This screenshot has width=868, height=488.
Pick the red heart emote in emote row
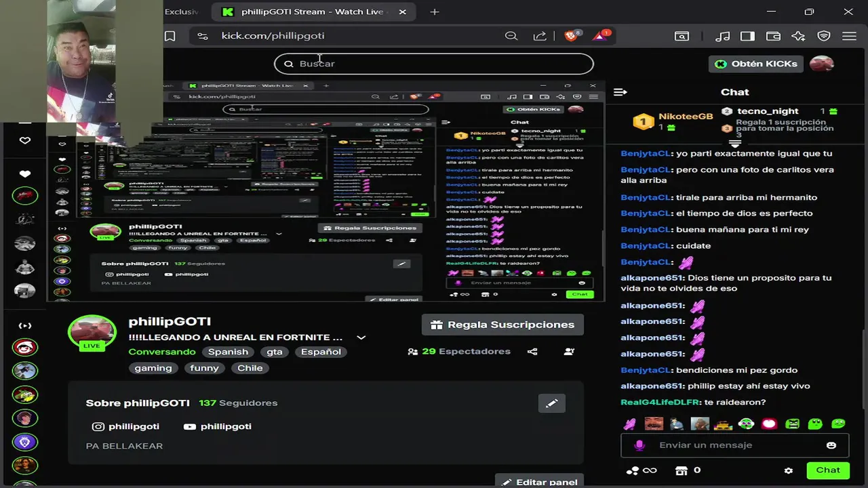pyautogui.click(x=769, y=424)
